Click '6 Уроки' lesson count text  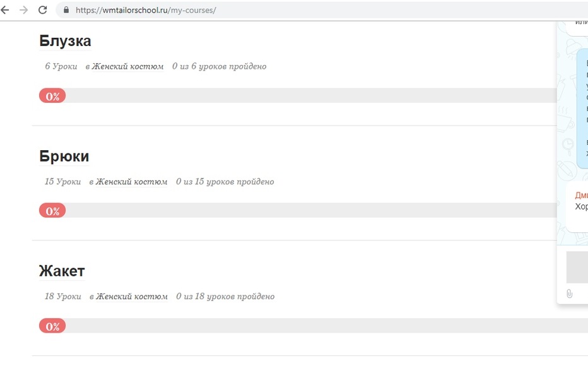(61, 66)
